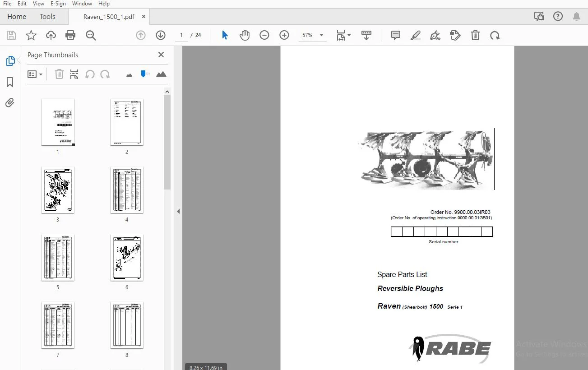This screenshot has height=370, width=588.
Task: Click the thumbnails panel scrollbar
Action: [x=167, y=142]
